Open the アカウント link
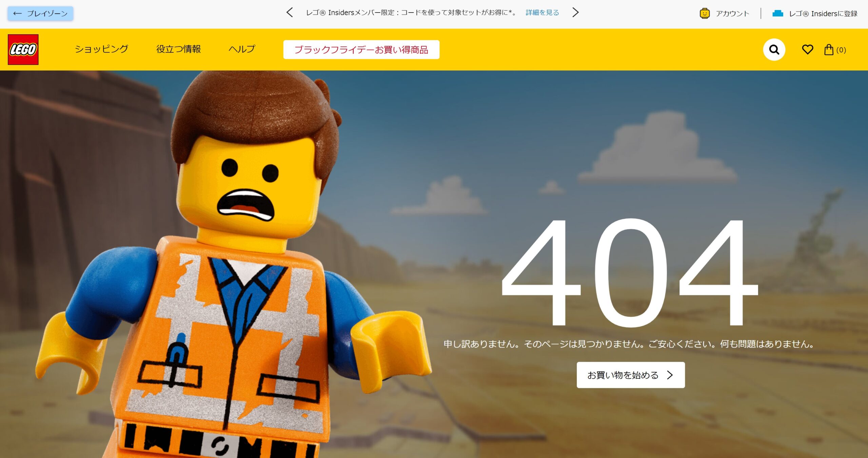This screenshot has height=458, width=868. [x=732, y=14]
